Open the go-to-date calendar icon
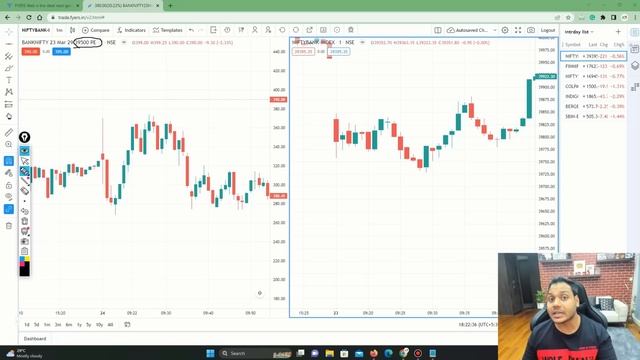Screen dimensions: 640x360 pyautogui.click(x=127, y=325)
